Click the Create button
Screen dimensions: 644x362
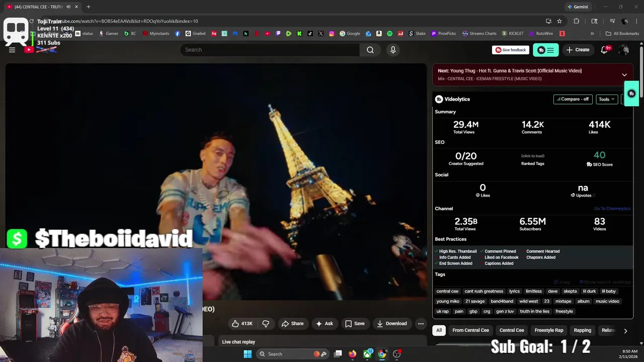click(x=578, y=50)
